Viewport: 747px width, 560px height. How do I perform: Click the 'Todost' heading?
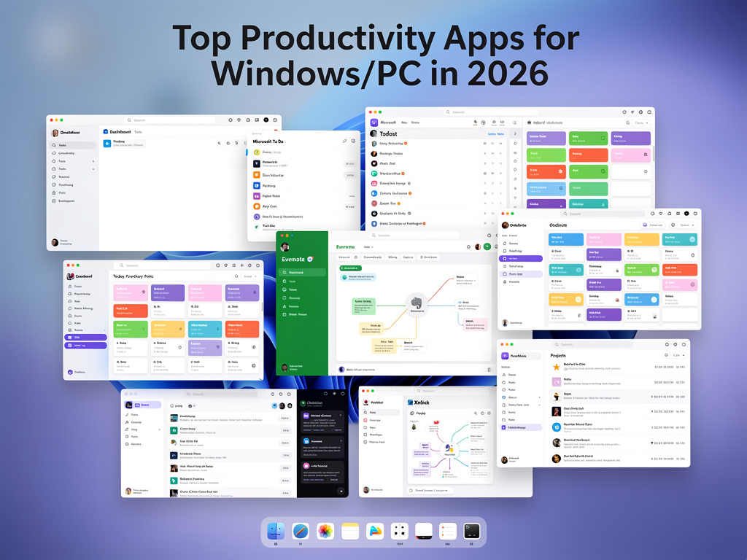[388, 134]
